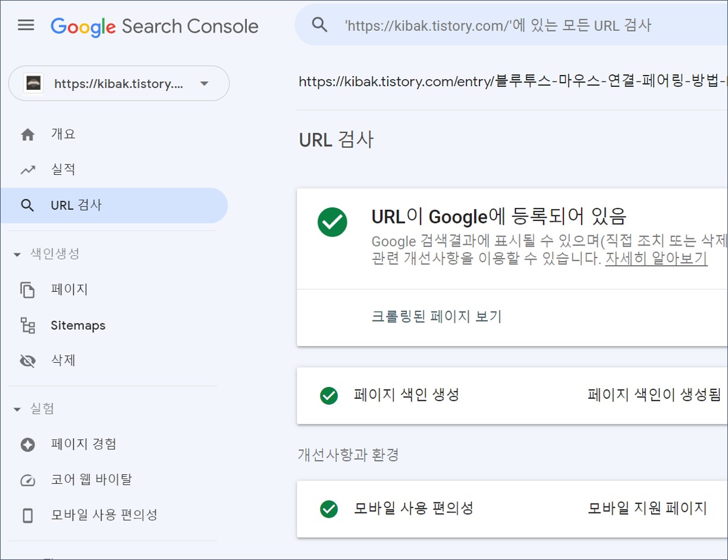The image size is (728, 560).
Task: Click the 페이지 색인이 생성됨 status text
Action: (x=654, y=395)
